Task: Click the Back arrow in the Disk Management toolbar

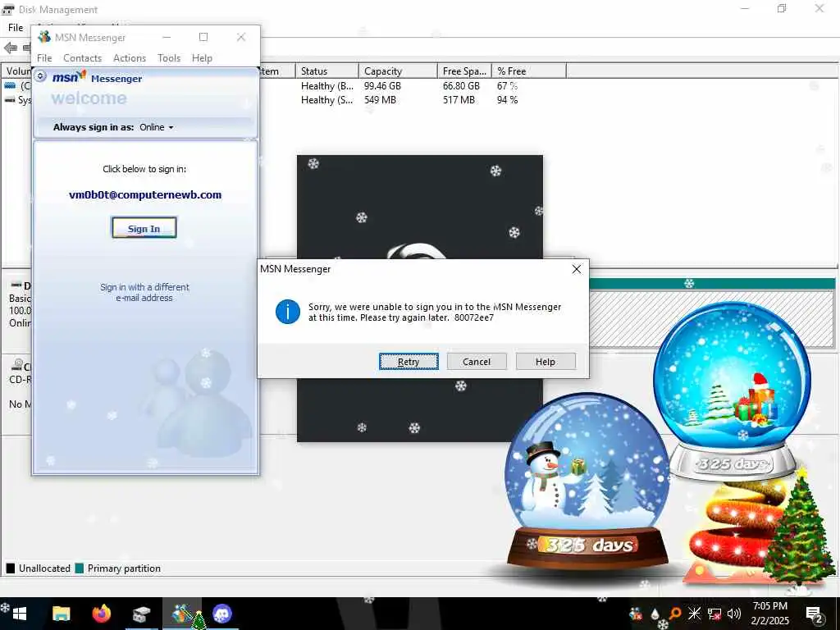Action: (x=10, y=48)
